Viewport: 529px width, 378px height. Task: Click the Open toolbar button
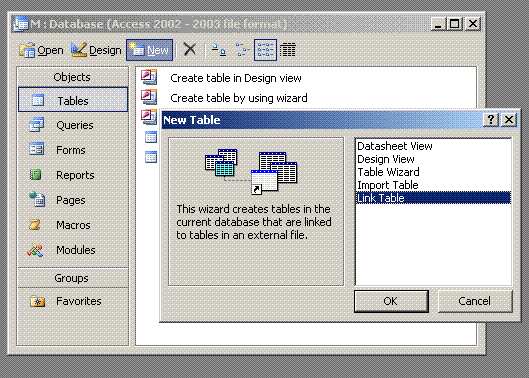tap(41, 50)
